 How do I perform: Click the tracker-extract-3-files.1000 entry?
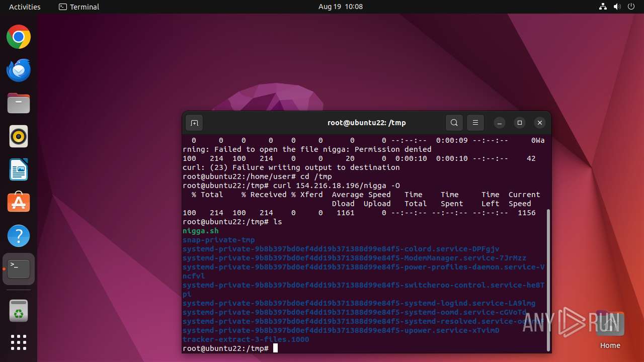pyautogui.click(x=246, y=339)
